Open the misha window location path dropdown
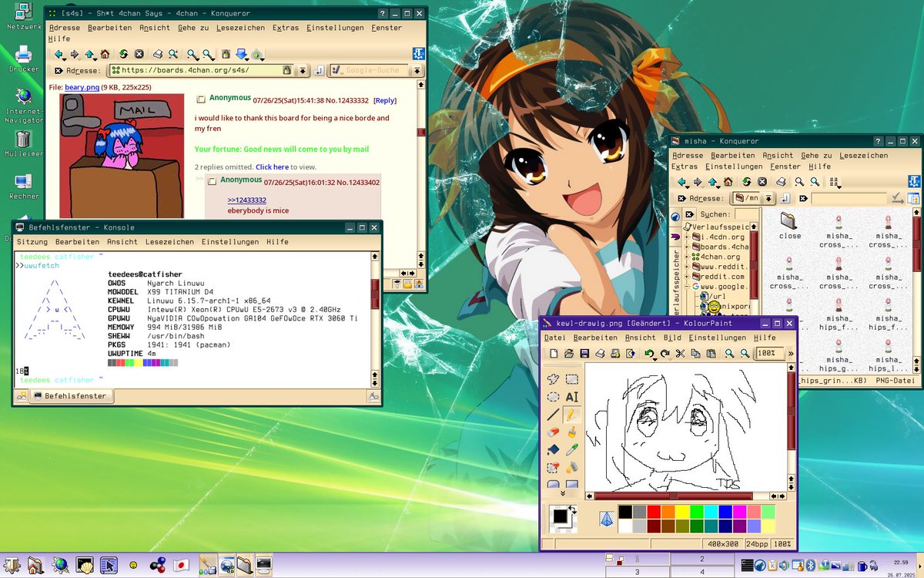 point(768,198)
